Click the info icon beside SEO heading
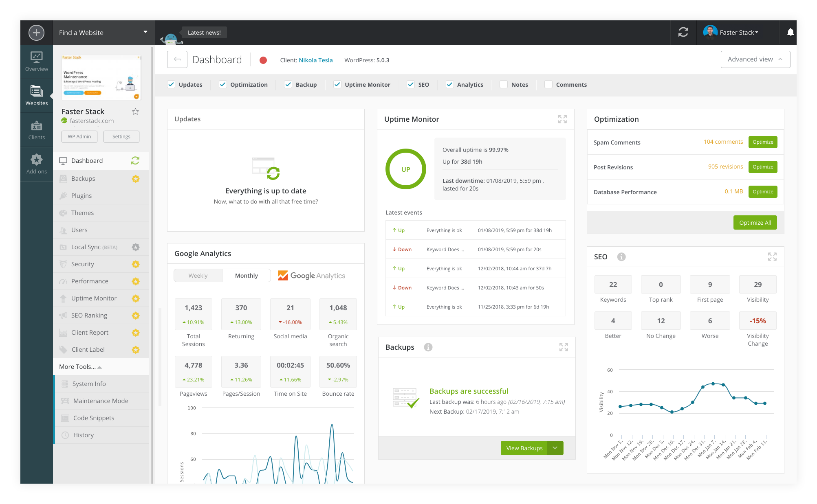The width and height of the screenshot is (817, 504). pyautogui.click(x=621, y=257)
